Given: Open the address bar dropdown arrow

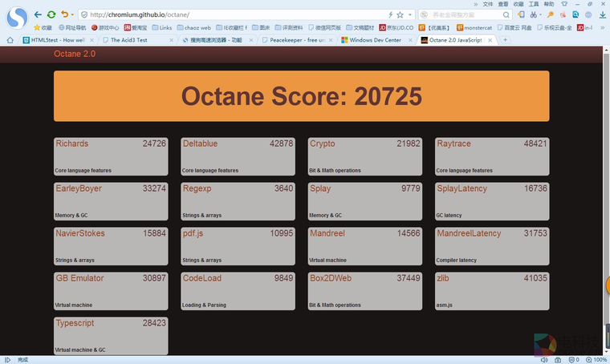Looking at the screenshot, I should pyautogui.click(x=411, y=14).
